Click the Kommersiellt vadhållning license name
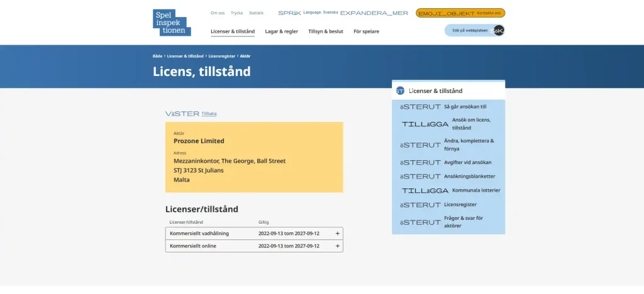644x294 pixels. pyautogui.click(x=199, y=233)
